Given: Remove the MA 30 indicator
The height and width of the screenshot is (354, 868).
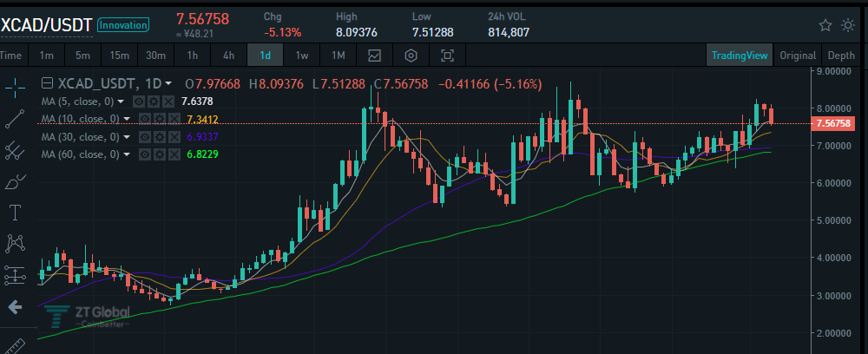Looking at the screenshot, I should click(174, 136).
